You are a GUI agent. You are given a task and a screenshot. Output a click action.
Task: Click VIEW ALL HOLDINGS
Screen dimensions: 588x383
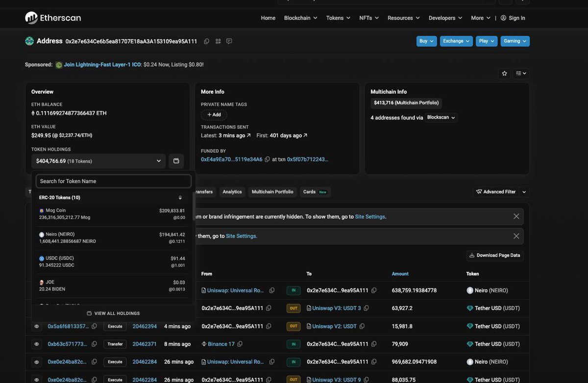pyautogui.click(x=113, y=313)
